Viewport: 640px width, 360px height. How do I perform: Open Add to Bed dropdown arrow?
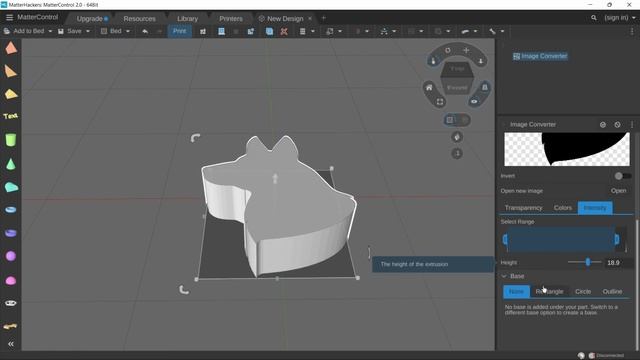(50, 31)
